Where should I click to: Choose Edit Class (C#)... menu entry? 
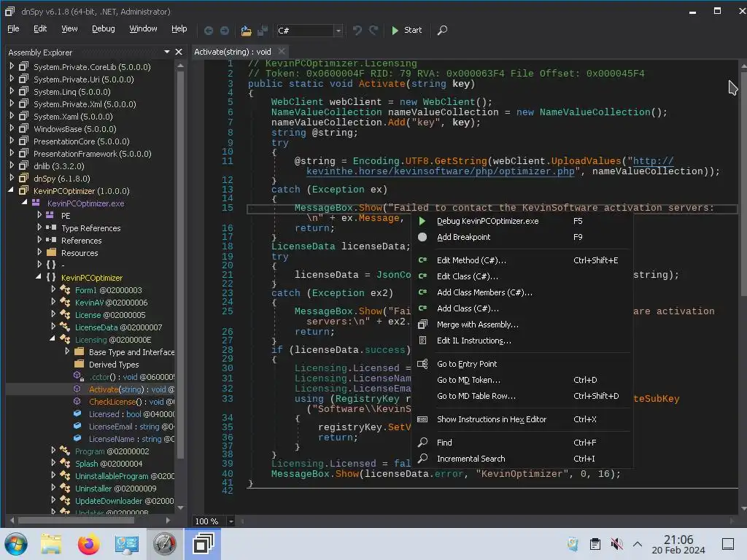(x=522, y=276)
